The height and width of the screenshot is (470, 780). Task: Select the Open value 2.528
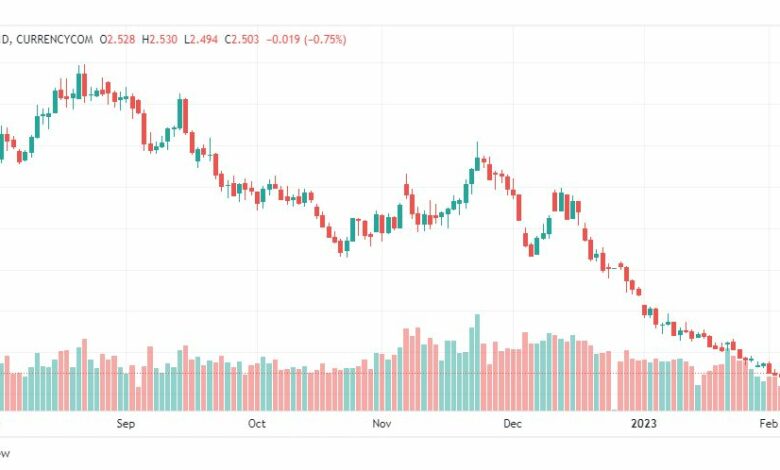click(x=121, y=39)
